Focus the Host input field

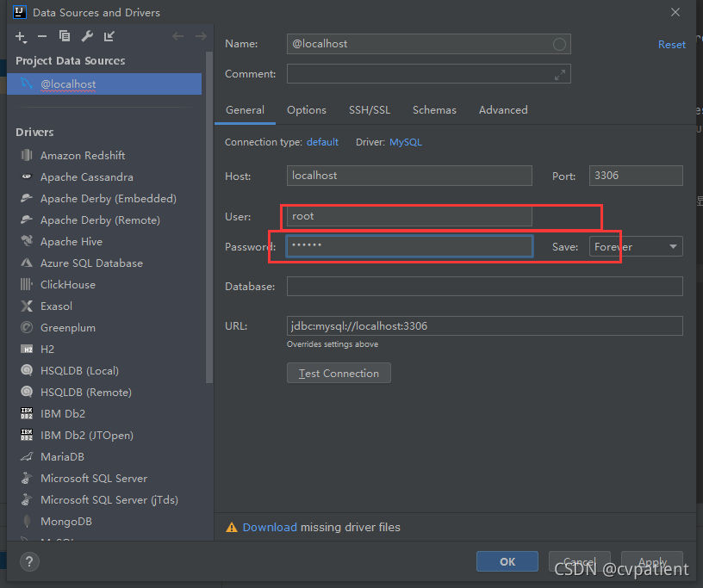click(409, 176)
